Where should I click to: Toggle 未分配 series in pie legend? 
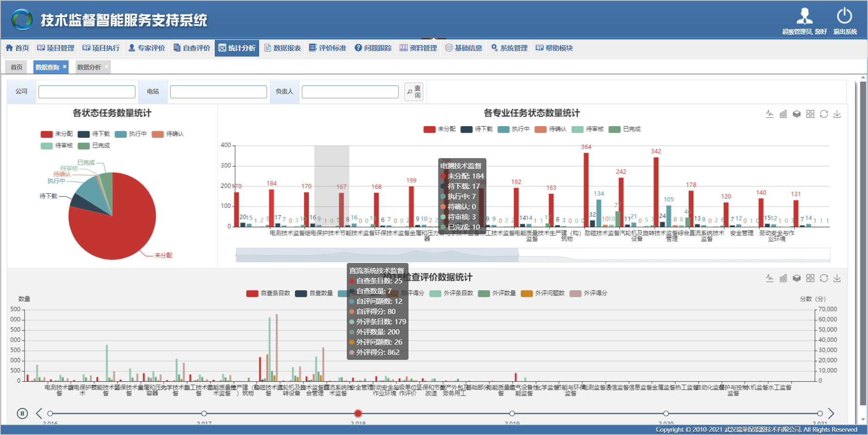click(57, 134)
